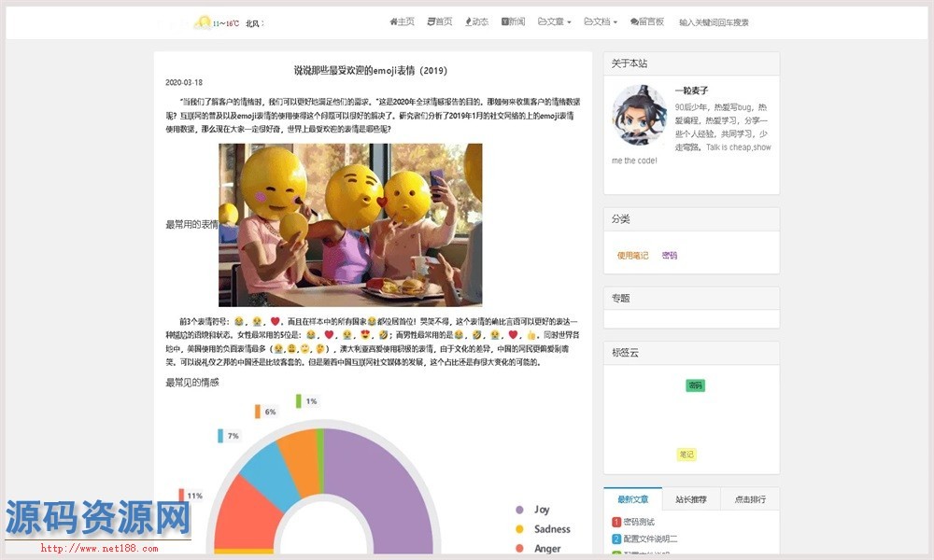934x560 pixels.
Task: Click the 6% chart label
Action: coord(271,412)
